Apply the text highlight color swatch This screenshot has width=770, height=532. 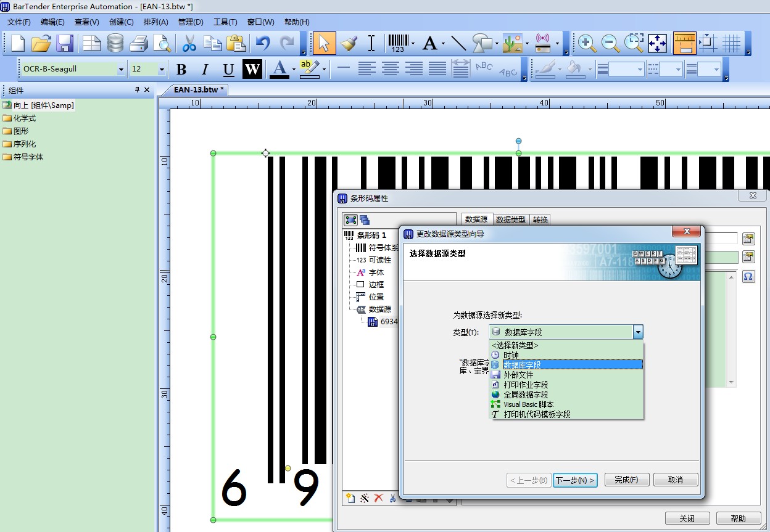pyautogui.click(x=309, y=69)
